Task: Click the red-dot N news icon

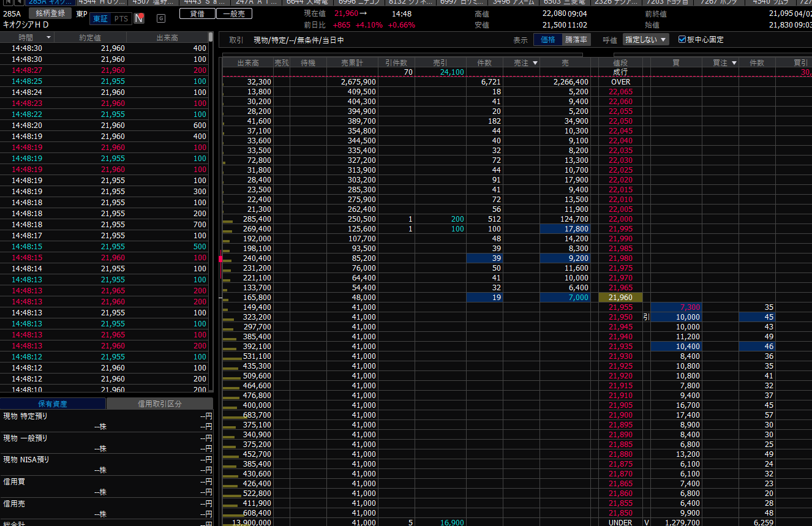Action: [x=140, y=18]
